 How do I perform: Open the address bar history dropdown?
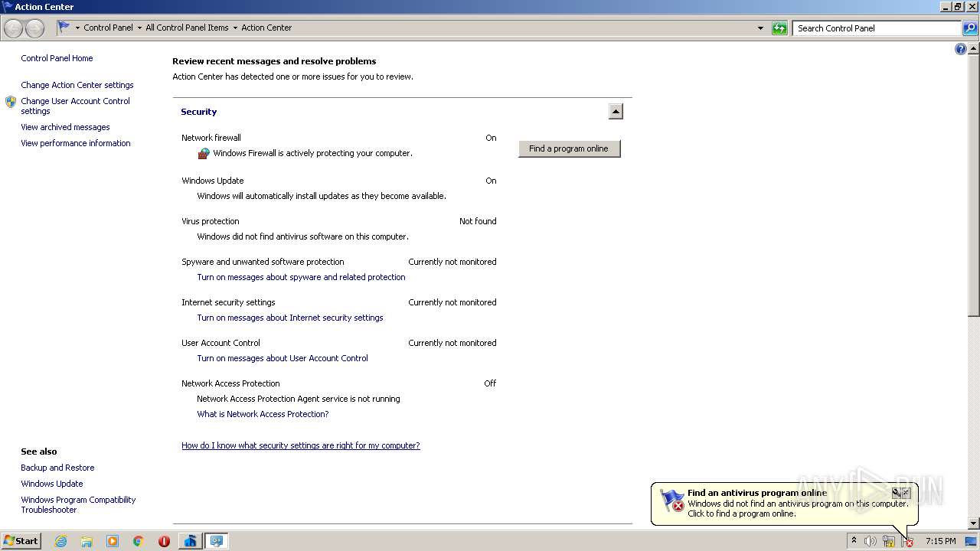click(x=760, y=28)
